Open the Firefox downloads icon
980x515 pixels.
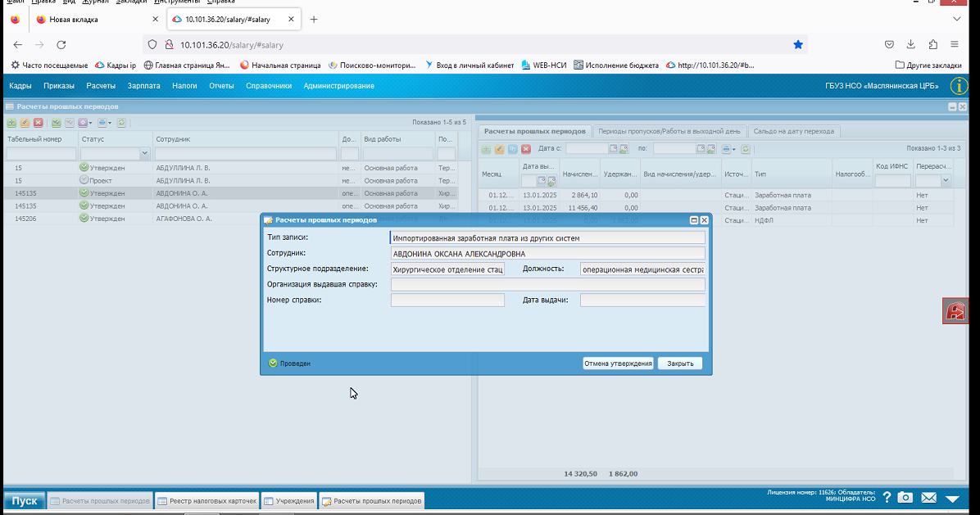coord(910,45)
